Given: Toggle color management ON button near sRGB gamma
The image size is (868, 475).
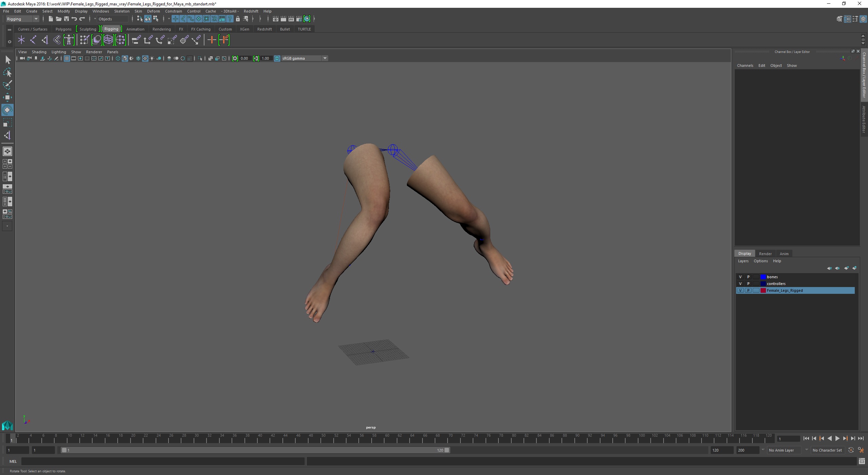Looking at the screenshot, I should click(277, 58).
